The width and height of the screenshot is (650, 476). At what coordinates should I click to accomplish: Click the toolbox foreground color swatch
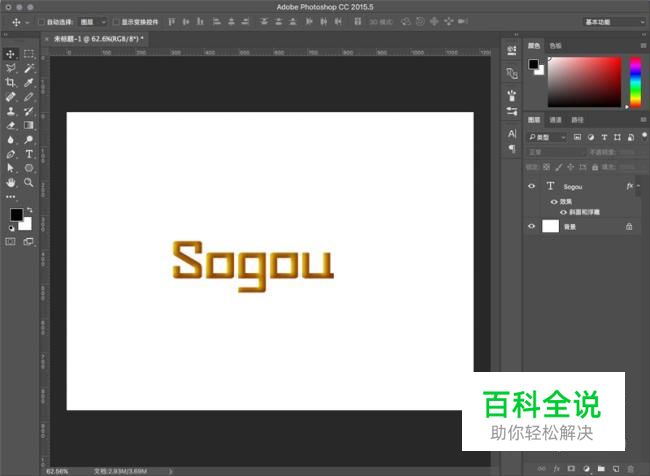(16, 214)
